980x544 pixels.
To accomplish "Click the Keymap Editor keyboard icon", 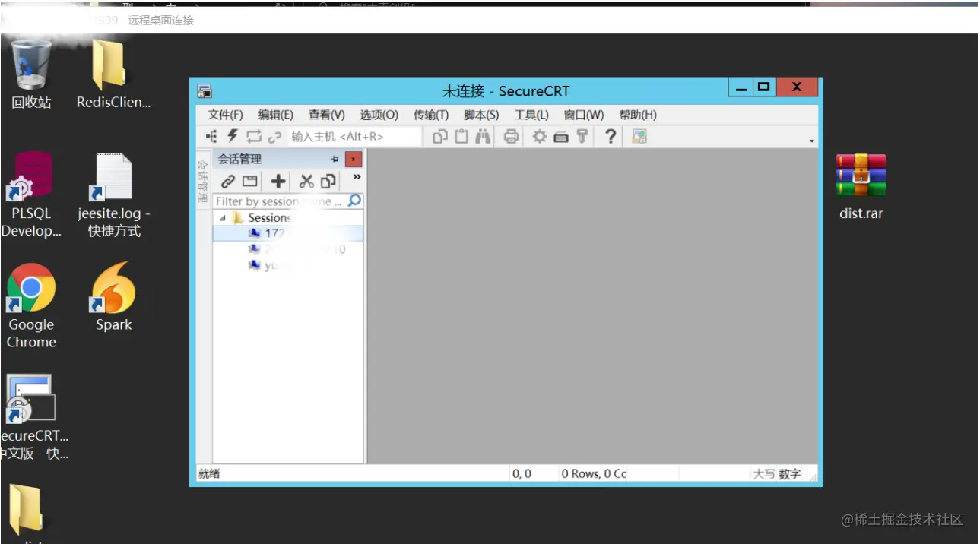I will pyautogui.click(x=561, y=137).
